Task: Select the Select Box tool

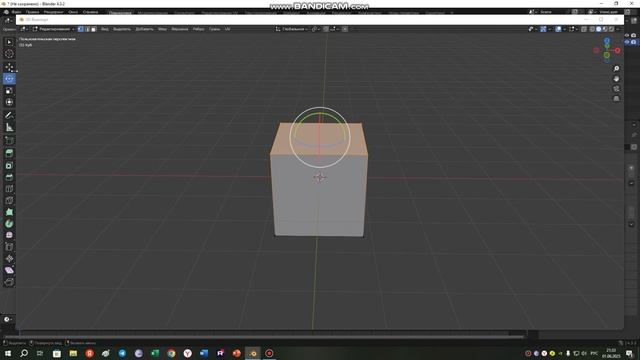Action: [x=9, y=42]
